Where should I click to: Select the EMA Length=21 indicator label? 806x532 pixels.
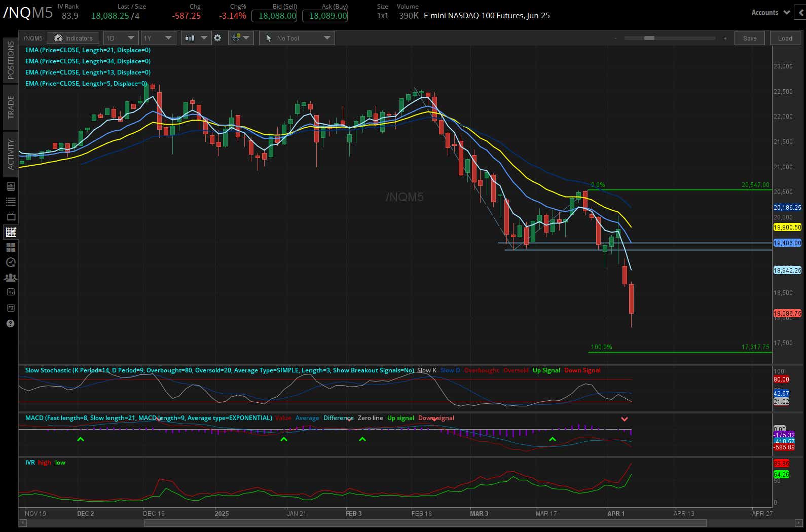tap(88, 50)
